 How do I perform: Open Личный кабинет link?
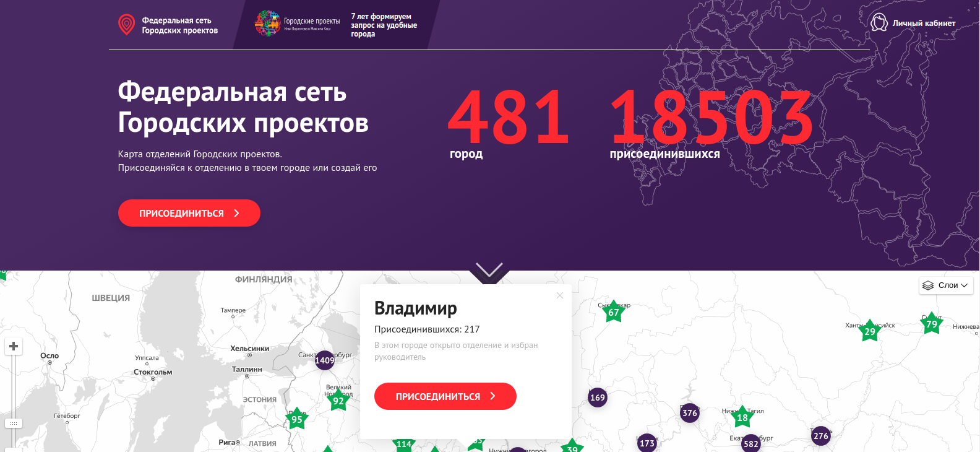[913, 23]
